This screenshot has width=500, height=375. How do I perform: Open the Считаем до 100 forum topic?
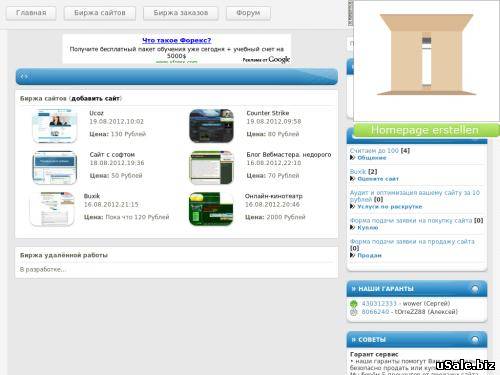coord(374,151)
